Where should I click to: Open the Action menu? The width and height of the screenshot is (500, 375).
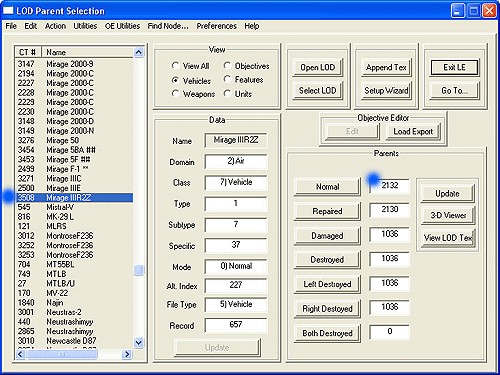pos(55,26)
